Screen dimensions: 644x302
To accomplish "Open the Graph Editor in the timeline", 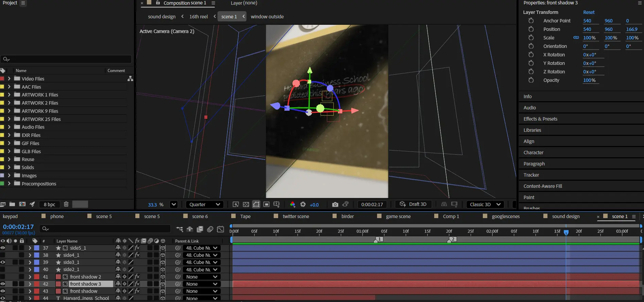I will click(220, 229).
